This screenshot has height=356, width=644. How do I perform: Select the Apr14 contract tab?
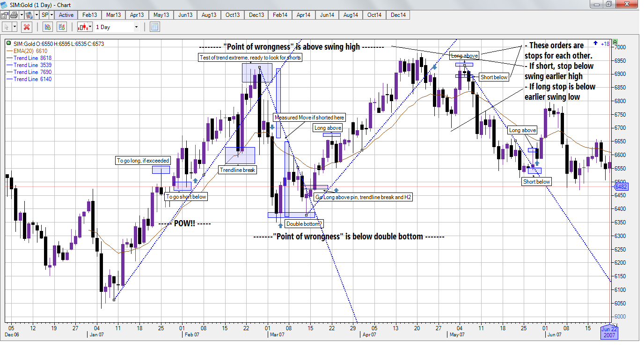click(304, 15)
